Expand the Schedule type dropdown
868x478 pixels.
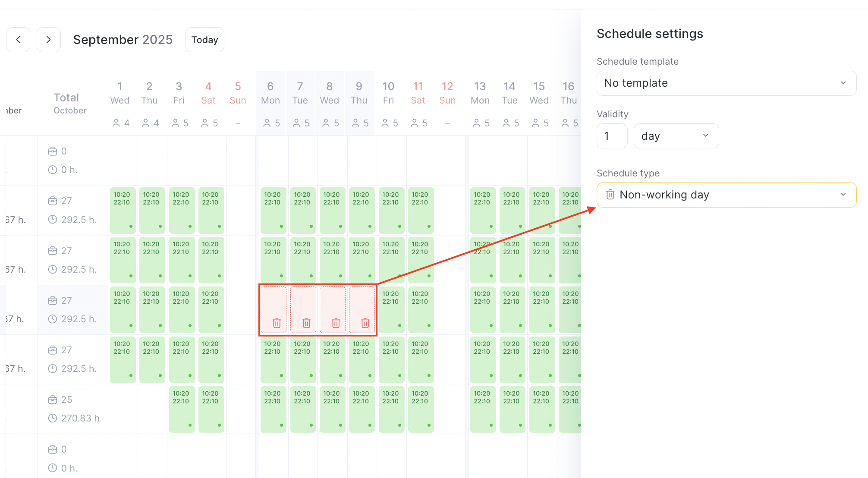(x=726, y=195)
